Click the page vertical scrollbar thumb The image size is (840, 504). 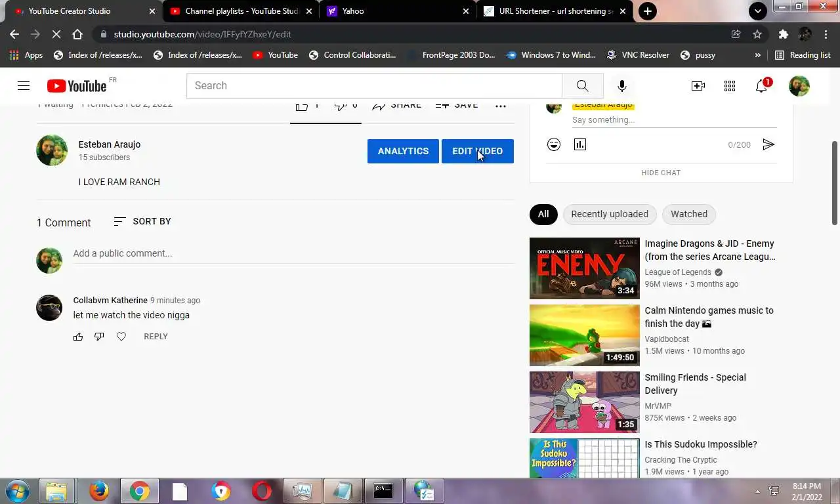[x=835, y=182]
